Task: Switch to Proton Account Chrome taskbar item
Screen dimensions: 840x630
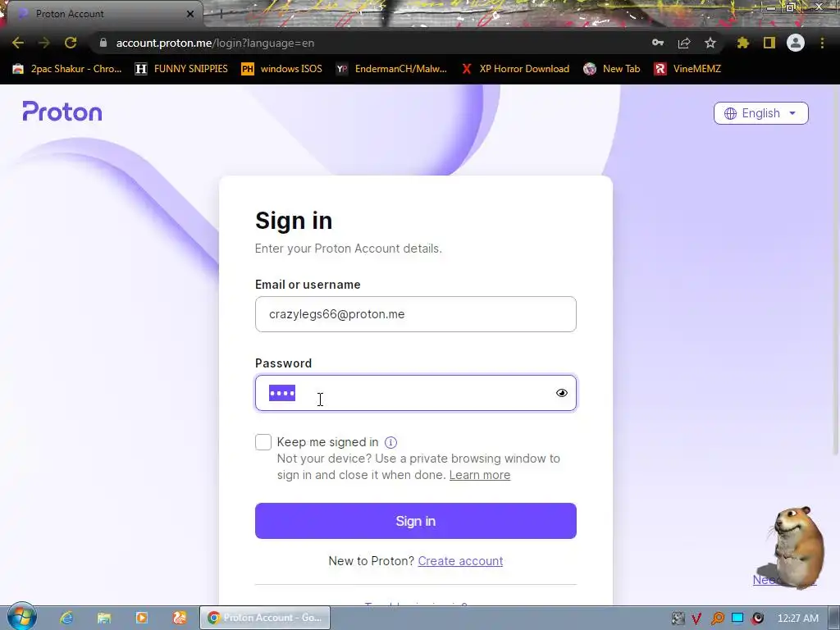Action: [265, 618]
